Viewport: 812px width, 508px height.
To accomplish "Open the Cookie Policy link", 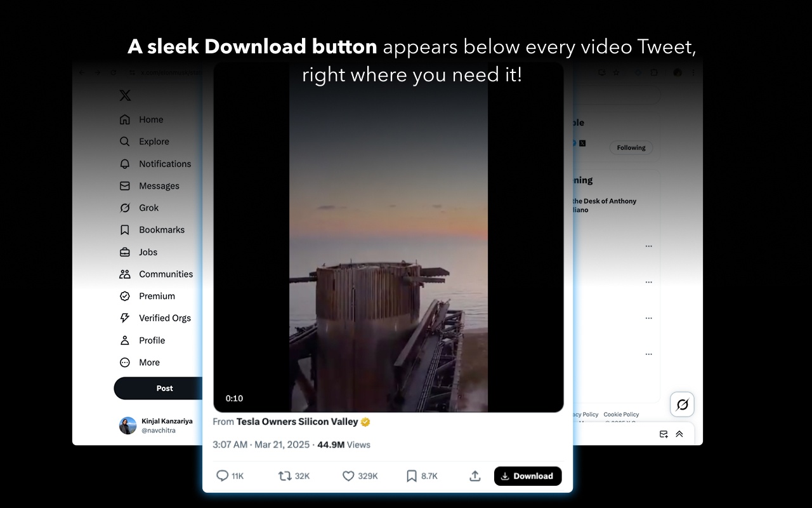I will pos(621,415).
